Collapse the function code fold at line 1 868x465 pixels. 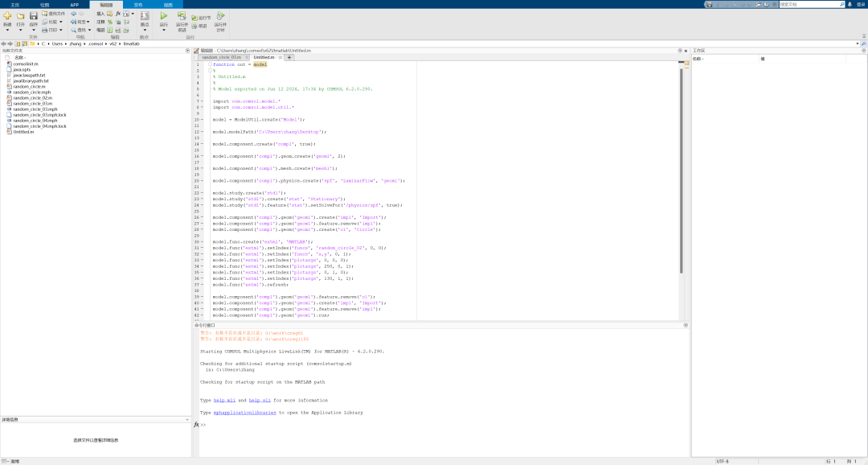(209, 64)
